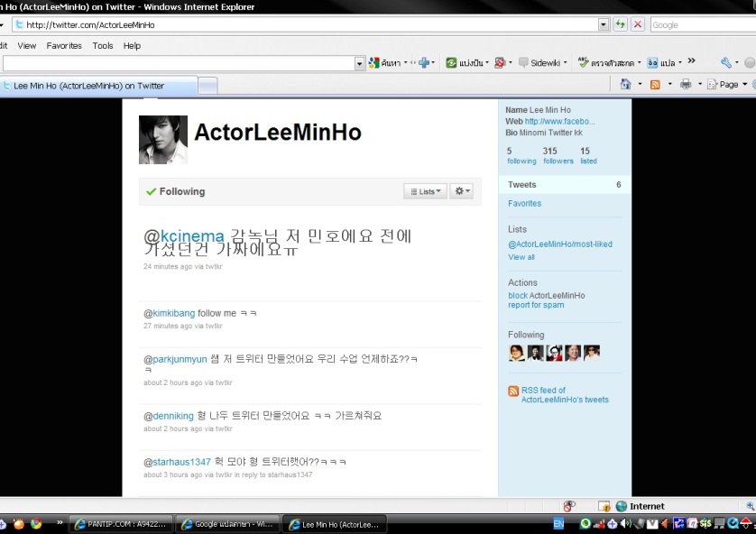This screenshot has height=534, width=756.
Task: Click the ABC spell check icon
Action: pyautogui.click(x=584, y=62)
